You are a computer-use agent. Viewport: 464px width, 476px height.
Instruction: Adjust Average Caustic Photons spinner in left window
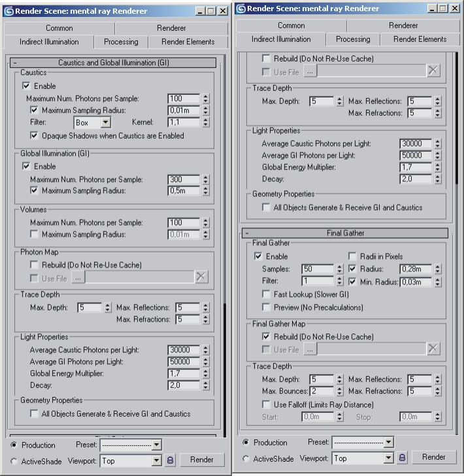(206, 350)
